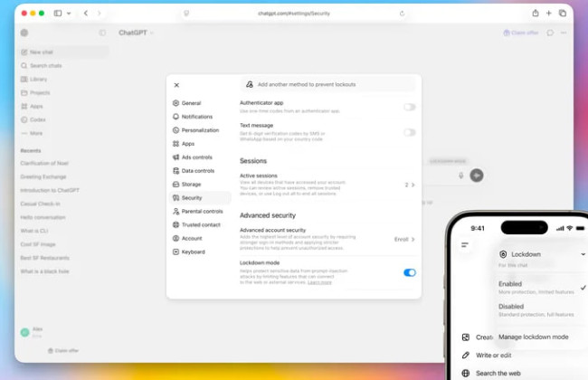Image resolution: width=588 pixels, height=380 pixels.
Task: Click Claim offer in top bar
Action: pos(520,33)
